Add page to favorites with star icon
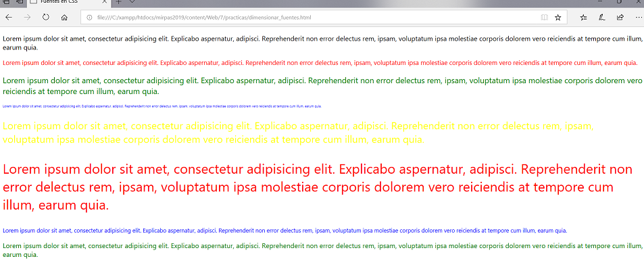The width and height of the screenshot is (644, 265). 558,18
